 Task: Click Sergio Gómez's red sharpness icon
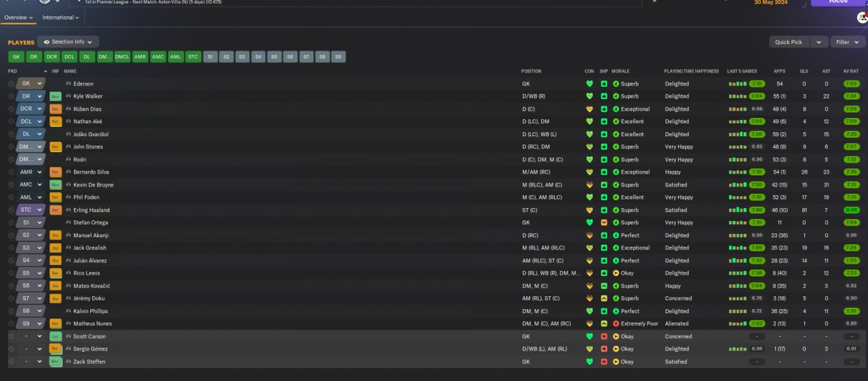604,349
